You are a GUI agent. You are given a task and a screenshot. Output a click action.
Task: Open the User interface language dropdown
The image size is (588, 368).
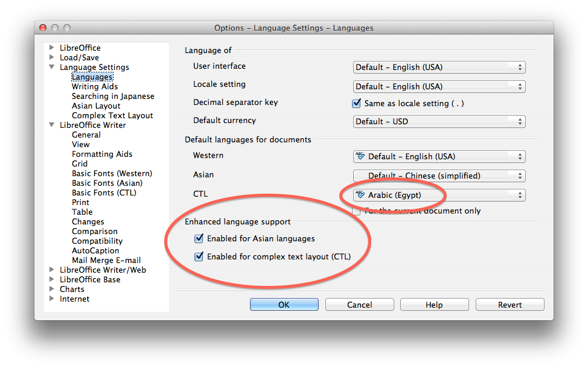(439, 67)
